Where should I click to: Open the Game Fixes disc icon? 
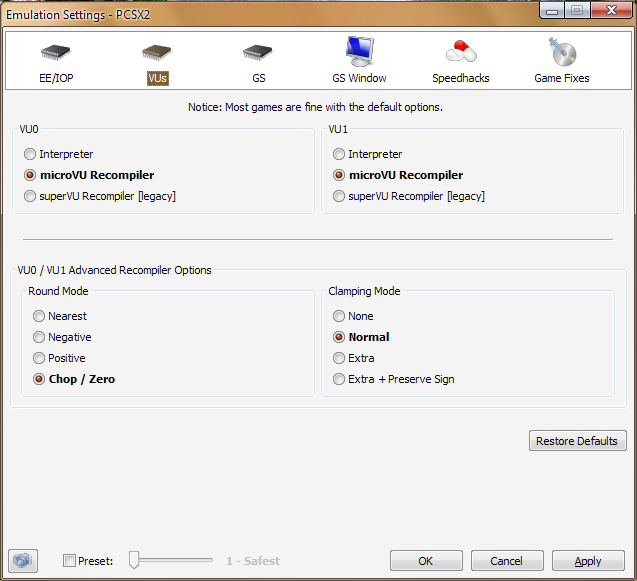pyautogui.click(x=562, y=52)
